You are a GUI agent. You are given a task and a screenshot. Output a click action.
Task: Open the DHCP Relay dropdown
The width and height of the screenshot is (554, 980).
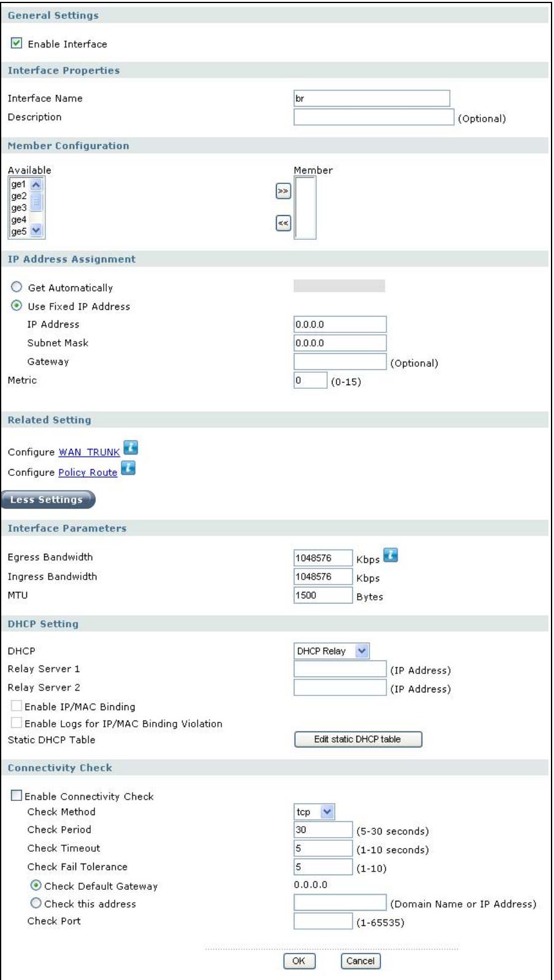332,651
